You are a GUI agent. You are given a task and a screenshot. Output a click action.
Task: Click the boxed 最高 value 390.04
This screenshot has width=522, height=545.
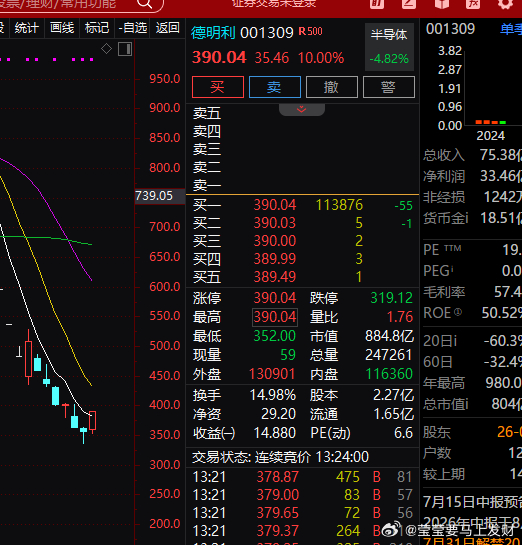(x=275, y=317)
